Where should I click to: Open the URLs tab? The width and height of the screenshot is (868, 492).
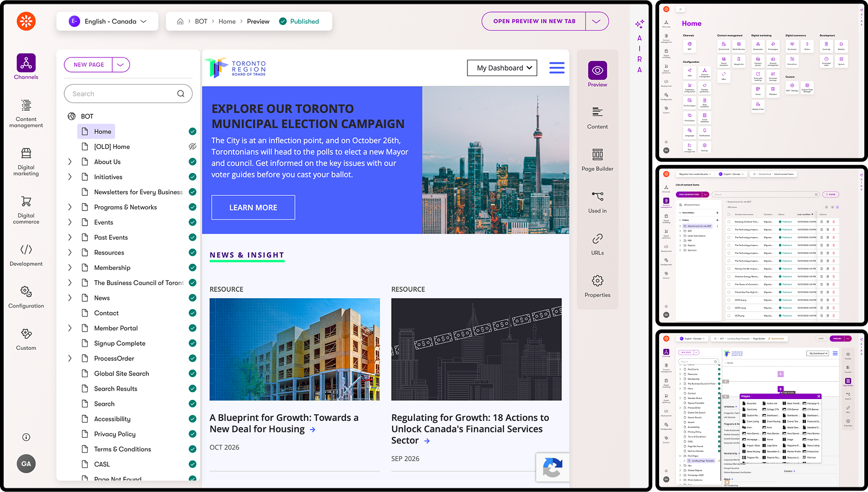[597, 244]
